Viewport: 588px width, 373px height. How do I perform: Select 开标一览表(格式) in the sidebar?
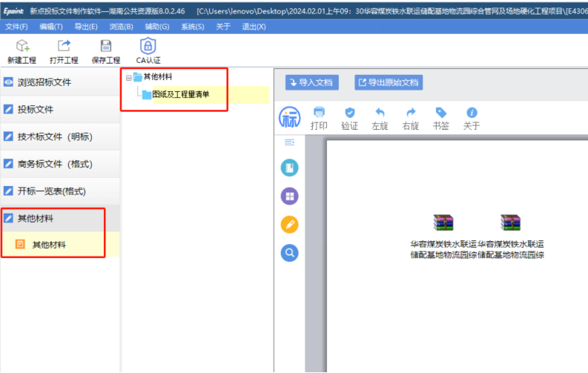point(60,191)
